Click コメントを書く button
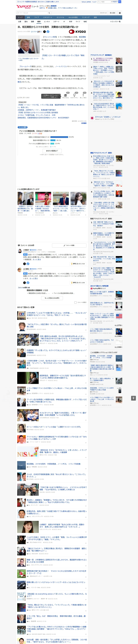The image size is (138, 644). coord(69,245)
